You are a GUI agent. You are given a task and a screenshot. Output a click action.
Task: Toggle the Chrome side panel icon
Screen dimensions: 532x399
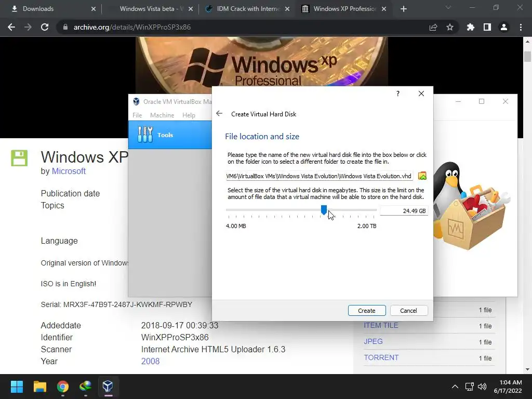tap(487, 27)
